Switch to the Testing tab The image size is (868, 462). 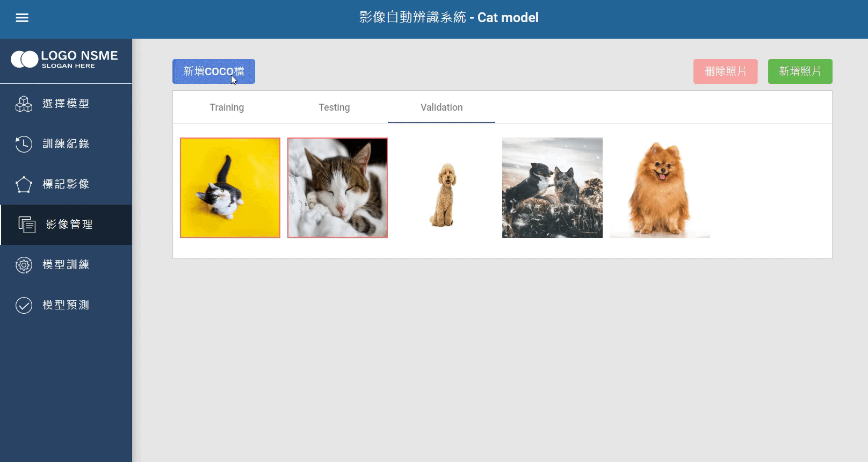(x=334, y=107)
